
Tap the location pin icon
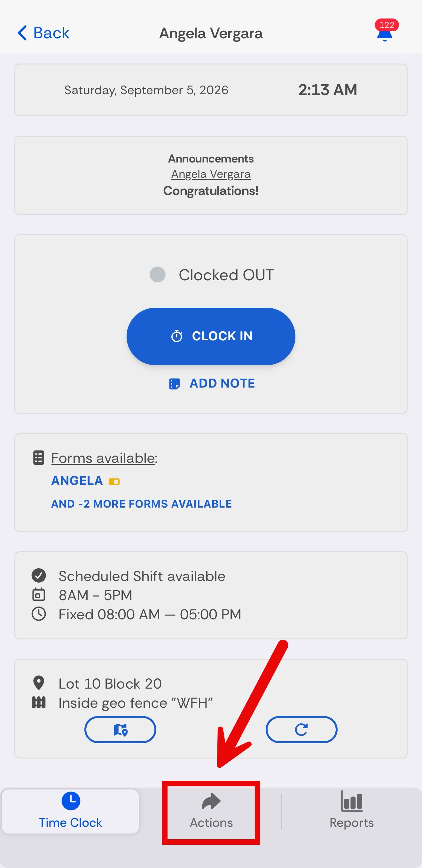click(x=39, y=683)
